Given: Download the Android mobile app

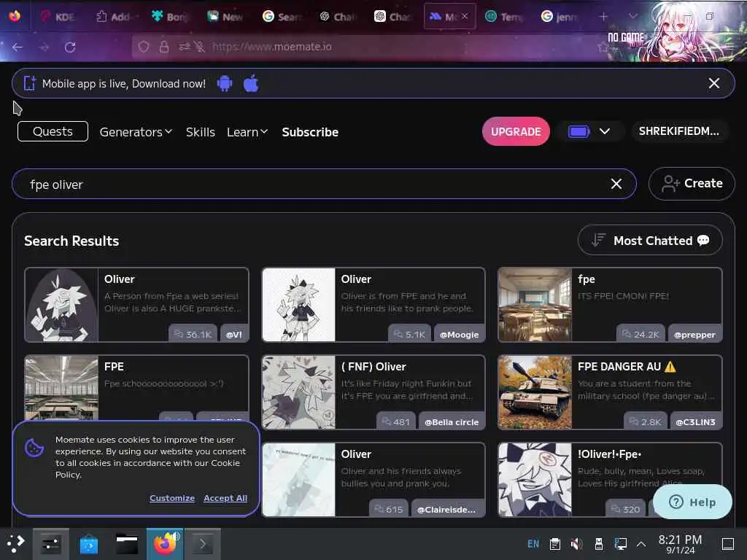Looking at the screenshot, I should [x=225, y=84].
